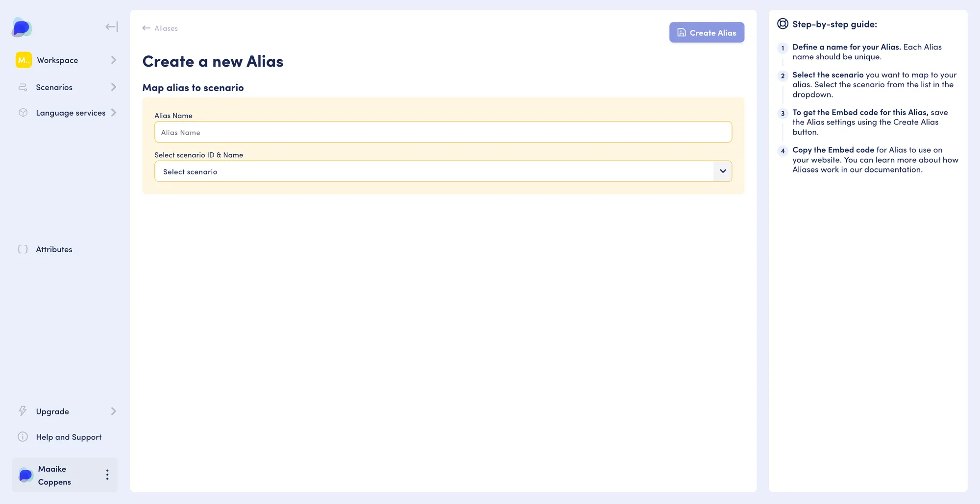The height and width of the screenshot is (504, 980).
Task: Click the Help and Support info icon
Action: 23,437
